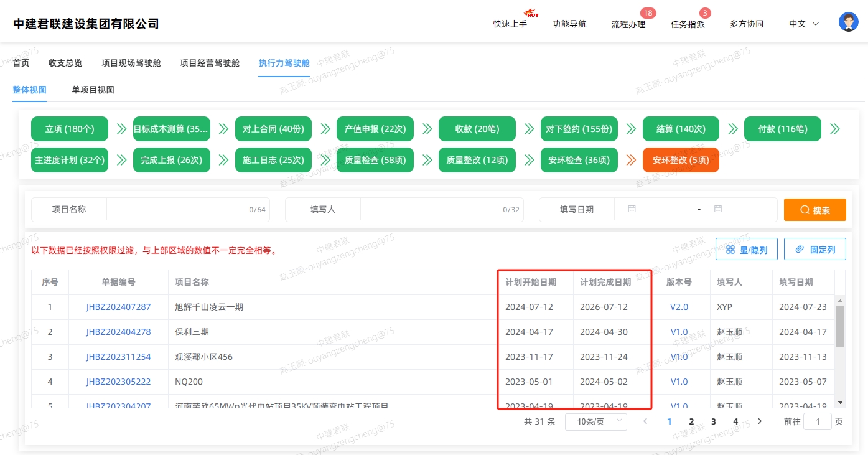Open the 多方协同 menu item
The image size is (868, 455).
(x=747, y=24)
